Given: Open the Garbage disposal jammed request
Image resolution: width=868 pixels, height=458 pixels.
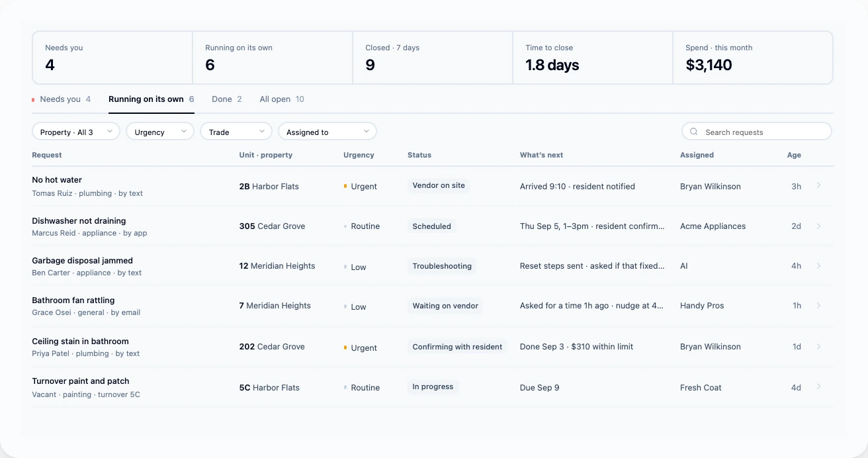Looking at the screenshot, I should point(433,265).
